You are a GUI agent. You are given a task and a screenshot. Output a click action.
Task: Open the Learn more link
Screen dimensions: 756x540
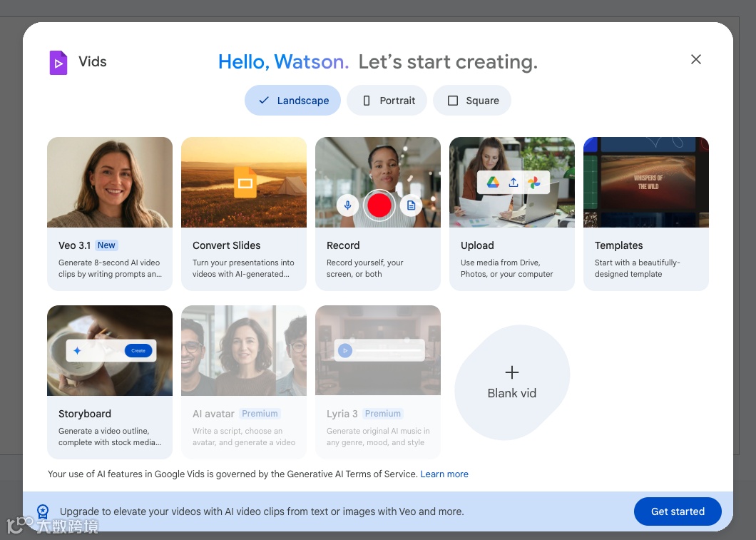[444, 474]
